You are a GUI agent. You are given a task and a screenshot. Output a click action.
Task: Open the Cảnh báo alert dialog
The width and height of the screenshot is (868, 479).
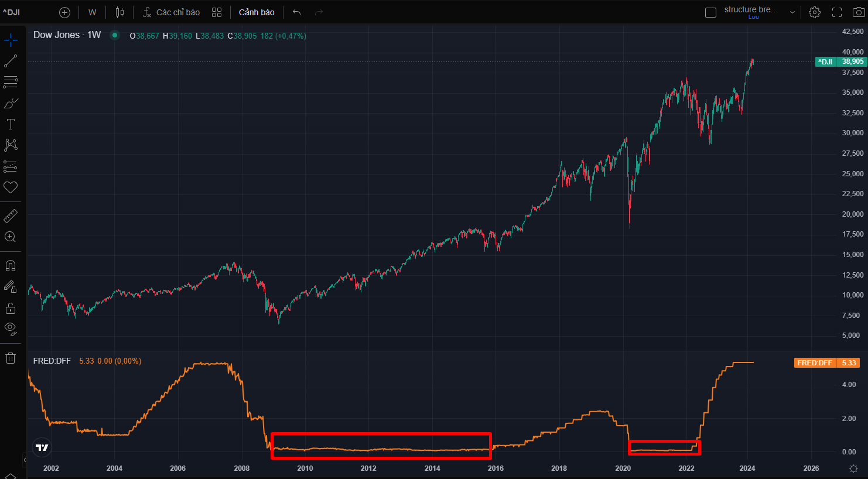(257, 12)
